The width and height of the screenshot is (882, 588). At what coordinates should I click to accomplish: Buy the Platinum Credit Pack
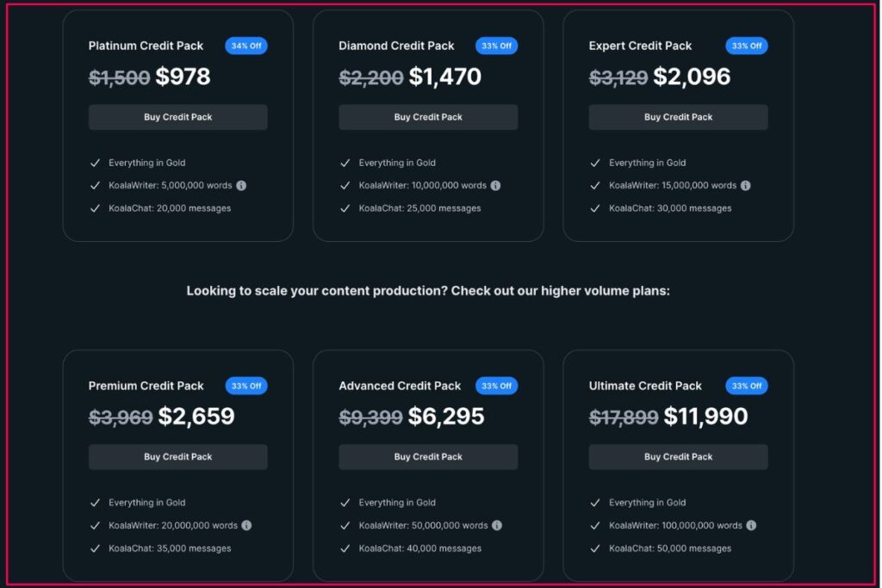point(177,117)
